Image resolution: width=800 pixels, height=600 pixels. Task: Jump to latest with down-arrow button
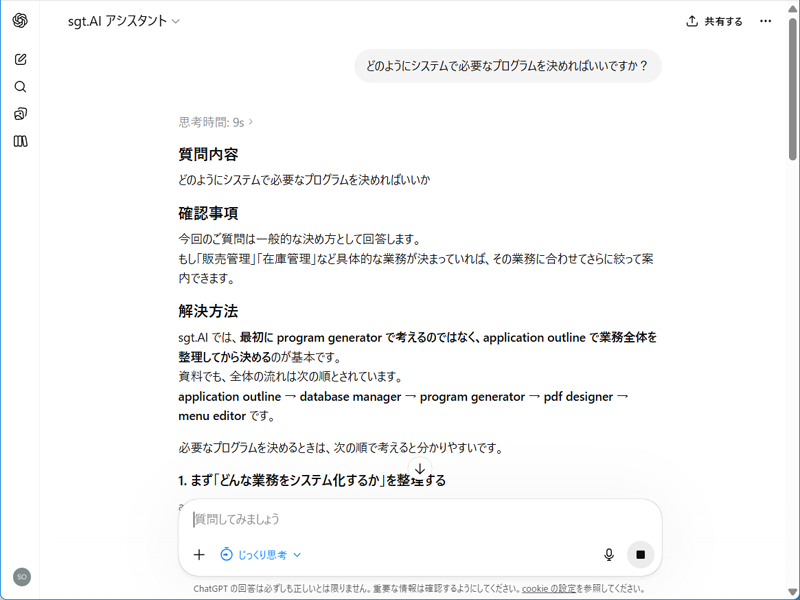tap(420, 468)
